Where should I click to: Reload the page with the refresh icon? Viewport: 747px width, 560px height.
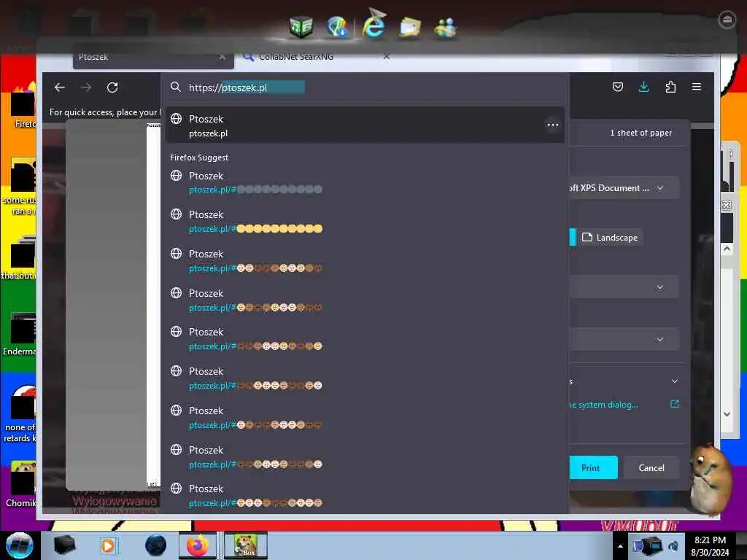pos(112,87)
